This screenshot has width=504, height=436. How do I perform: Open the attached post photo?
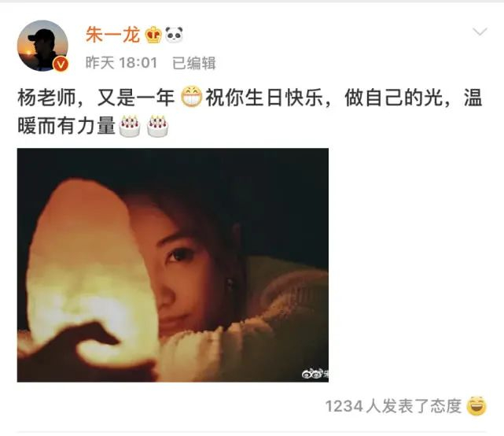coord(173,265)
